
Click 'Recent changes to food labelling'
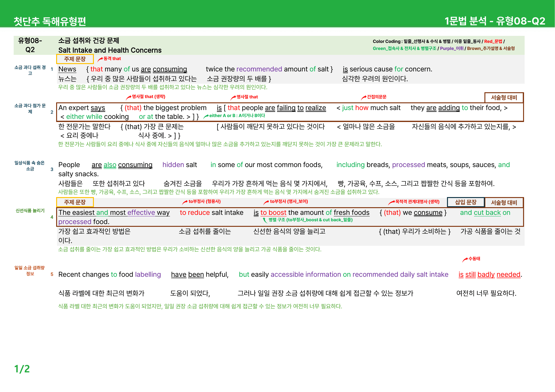coord(110,275)
